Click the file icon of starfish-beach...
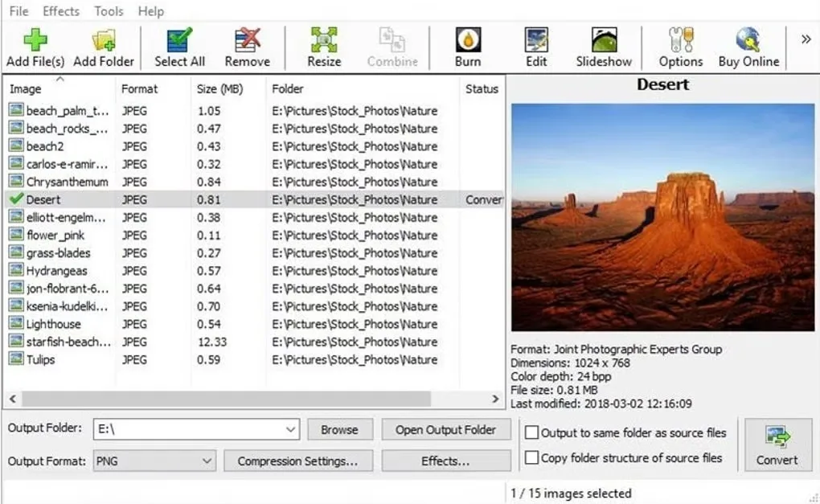820x504 pixels. 16,341
